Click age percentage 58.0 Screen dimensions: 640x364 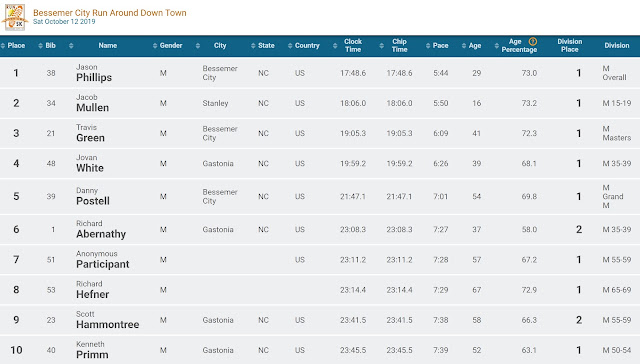click(x=529, y=230)
